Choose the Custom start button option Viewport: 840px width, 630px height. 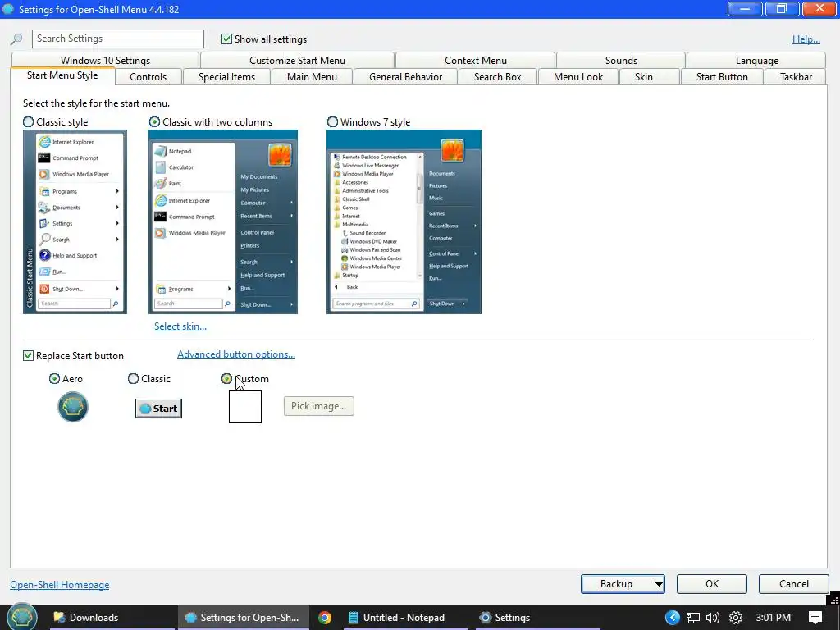point(226,379)
